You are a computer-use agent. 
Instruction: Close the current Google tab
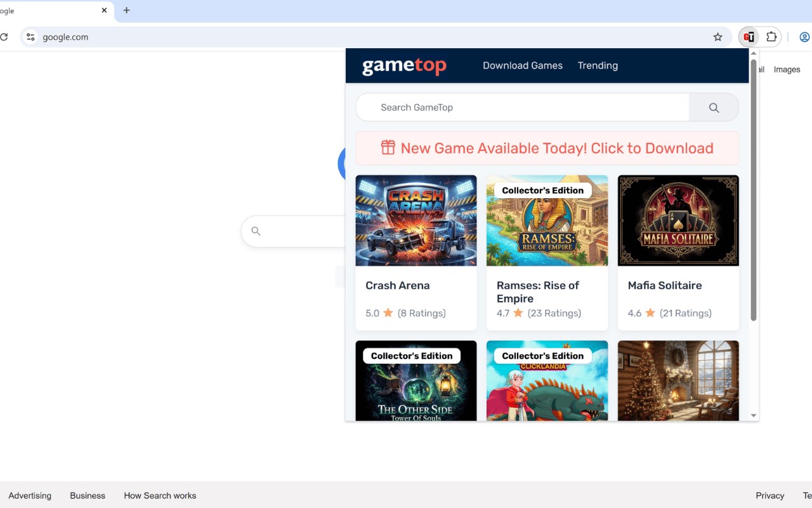(104, 10)
